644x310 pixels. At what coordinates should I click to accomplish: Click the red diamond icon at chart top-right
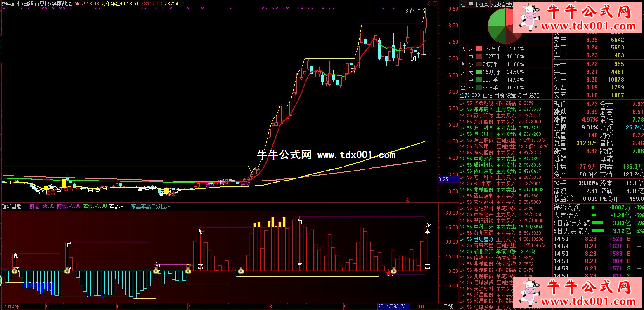pyautogui.click(x=430, y=3)
